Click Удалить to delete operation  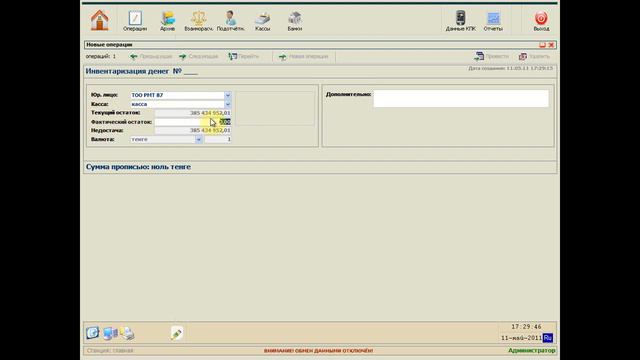[534, 56]
